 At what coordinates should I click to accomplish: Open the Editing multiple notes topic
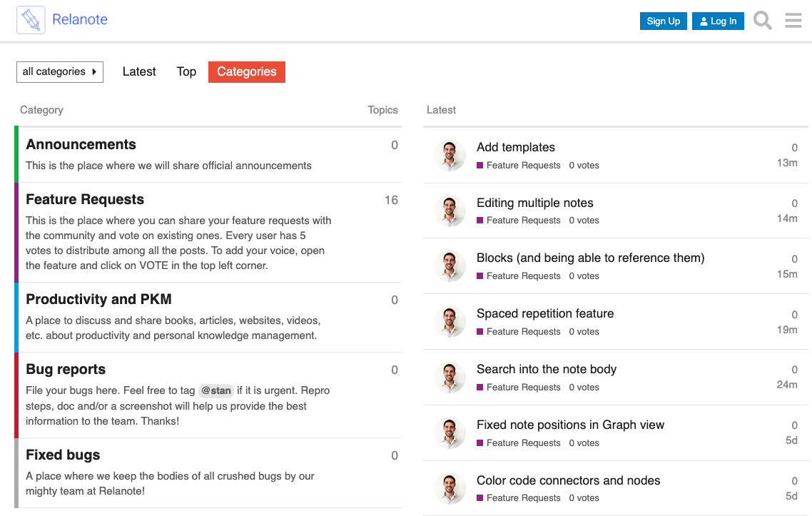535,203
